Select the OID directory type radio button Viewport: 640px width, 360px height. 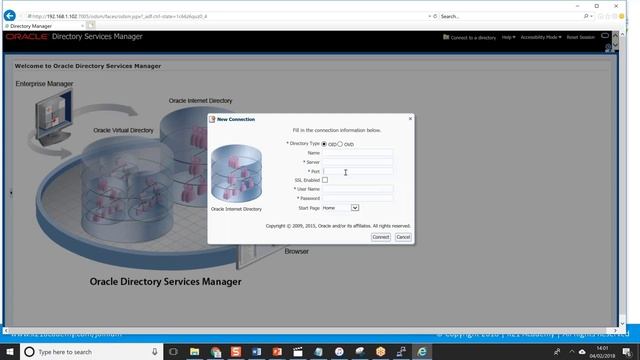pyautogui.click(x=324, y=144)
